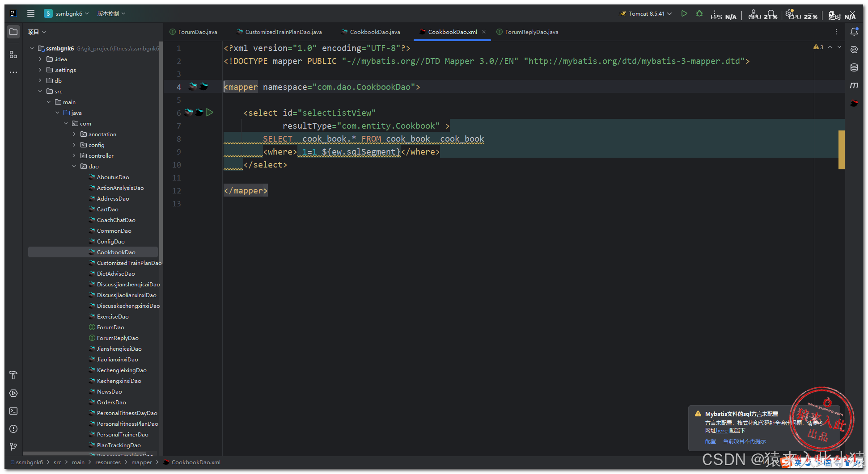Open the Structure tool window icon
This screenshot has width=868, height=474.
13,55
